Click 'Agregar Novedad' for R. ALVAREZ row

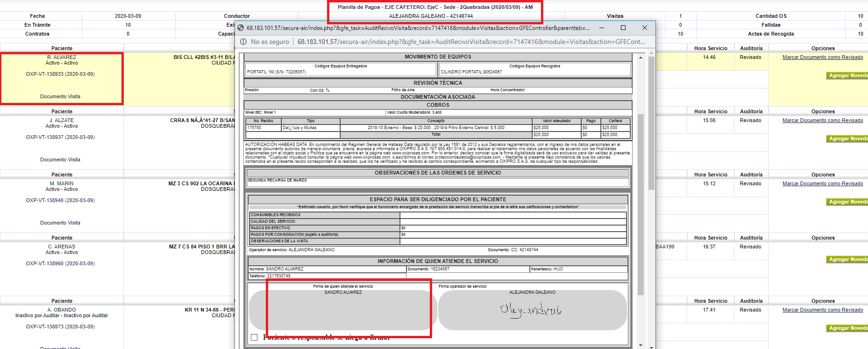click(847, 75)
